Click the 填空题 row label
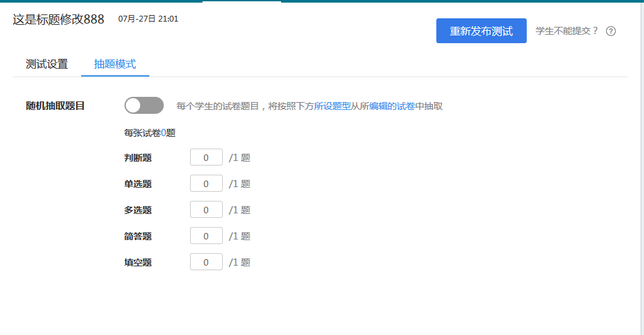 pos(138,262)
